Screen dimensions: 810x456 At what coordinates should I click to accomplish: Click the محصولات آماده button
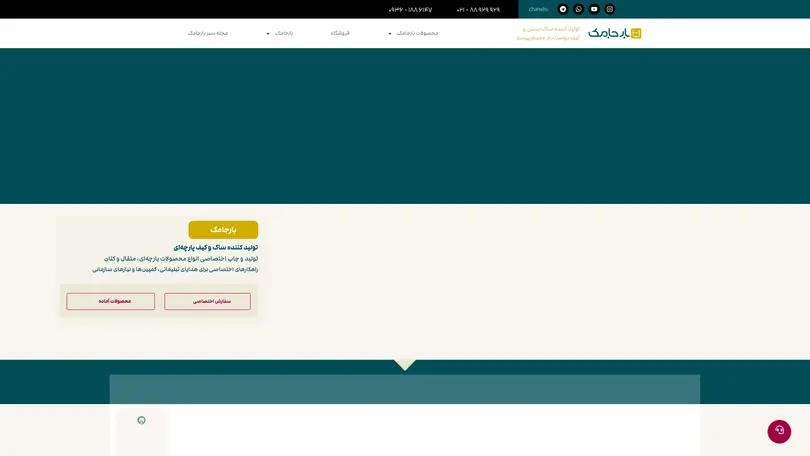111,301
